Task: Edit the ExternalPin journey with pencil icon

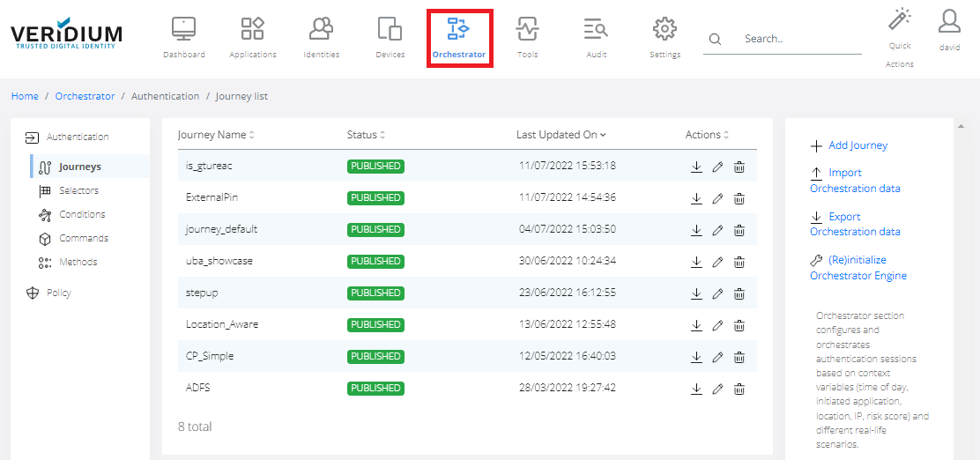Action: coord(717,198)
